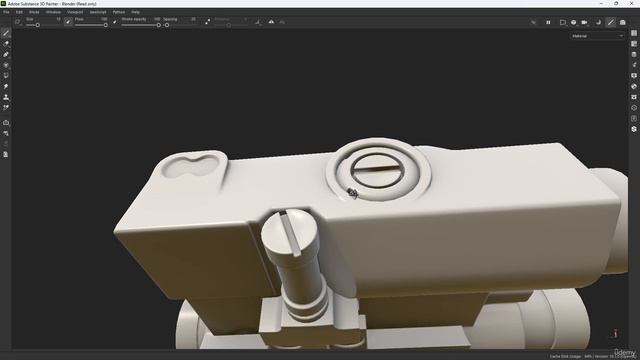
Task: Pause the engine computation
Action: pos(548,22)
